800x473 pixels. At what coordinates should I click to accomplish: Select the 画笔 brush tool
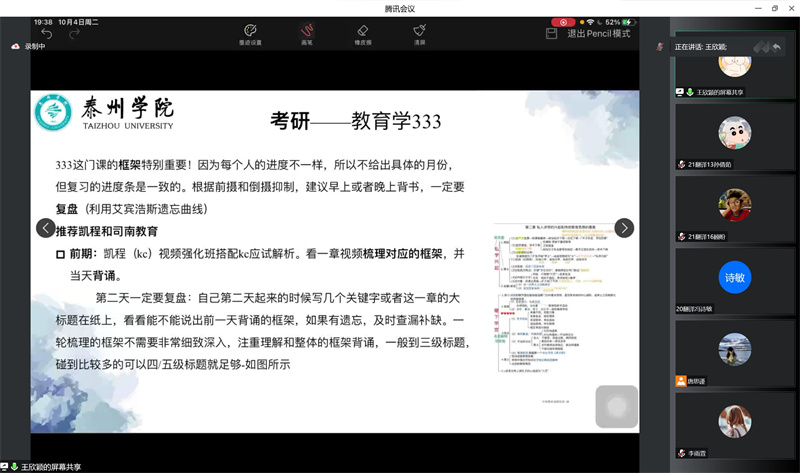point(307,34)
